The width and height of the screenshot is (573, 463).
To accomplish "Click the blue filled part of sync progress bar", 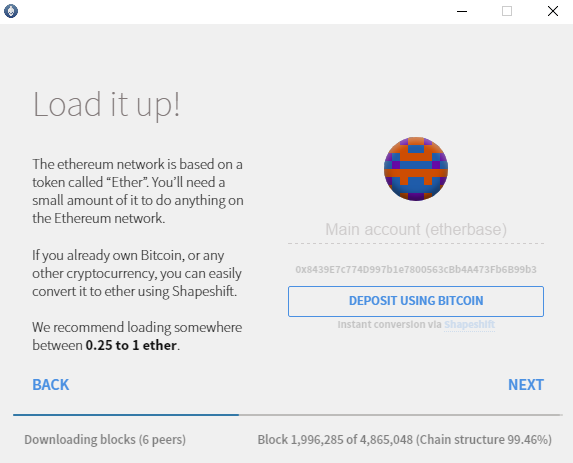I will pyautogui.click(x=126, y=415).
